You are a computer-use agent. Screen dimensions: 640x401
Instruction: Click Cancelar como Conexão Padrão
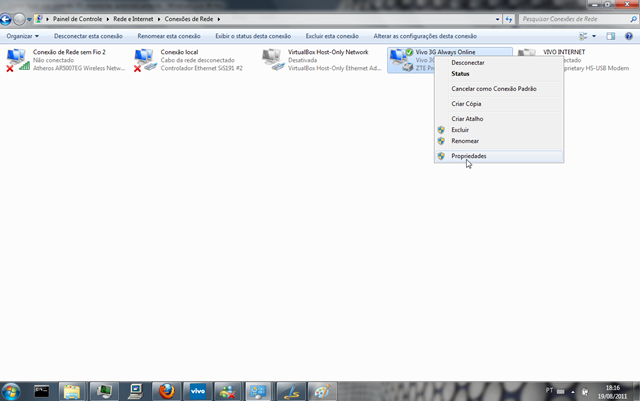(493, 89)
